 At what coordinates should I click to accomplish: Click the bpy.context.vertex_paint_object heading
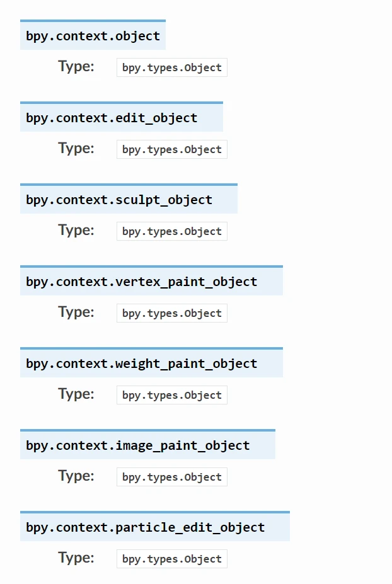(x=141, y=282)
